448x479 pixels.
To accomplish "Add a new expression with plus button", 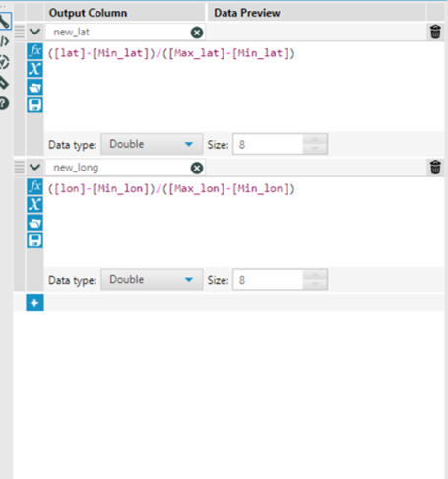I will click(x=34, y=303).
